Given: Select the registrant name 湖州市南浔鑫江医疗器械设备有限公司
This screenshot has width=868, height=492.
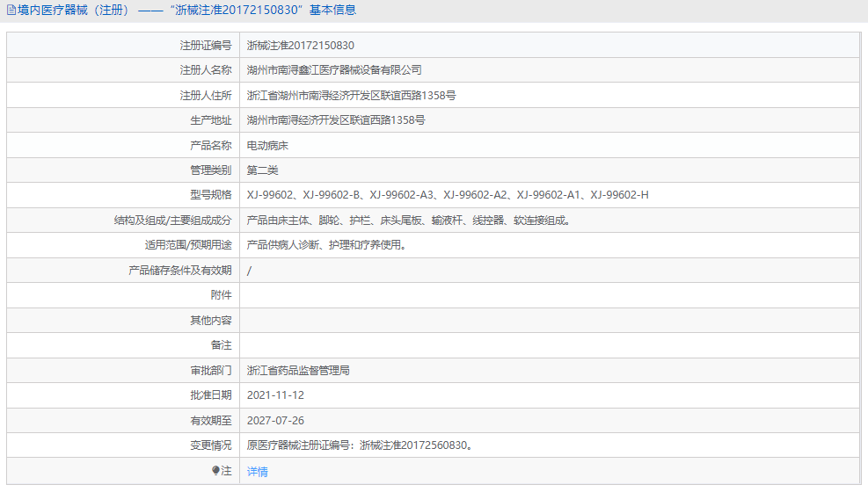Looking at the screenshot, I should click(334, 70).
